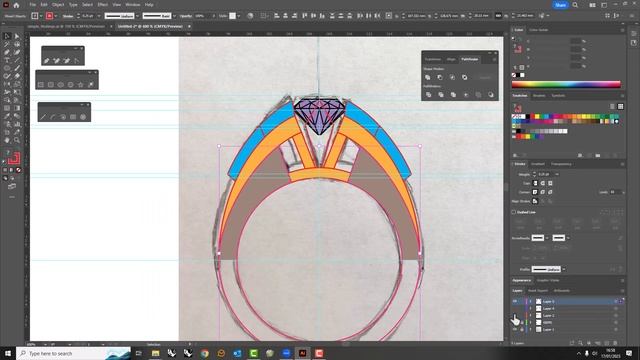Open the end arrowhead dropdown

point(568,238)
